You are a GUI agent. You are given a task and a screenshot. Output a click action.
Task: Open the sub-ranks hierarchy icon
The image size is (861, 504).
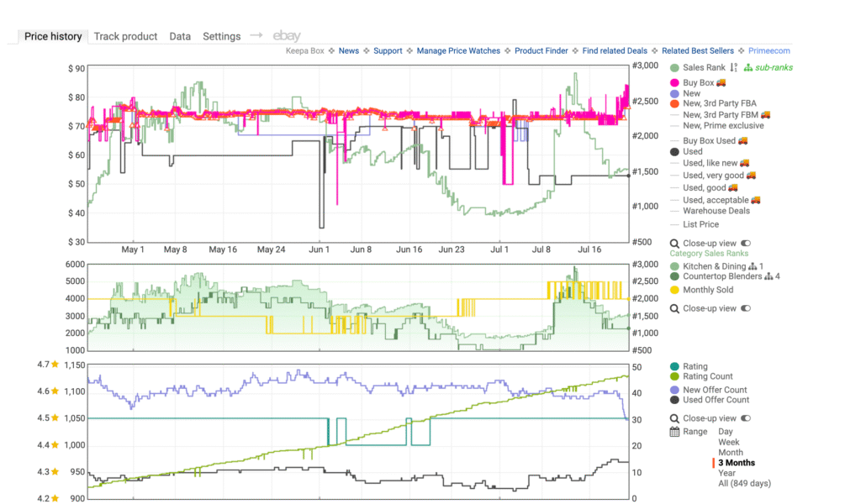(x=747, y=67)
